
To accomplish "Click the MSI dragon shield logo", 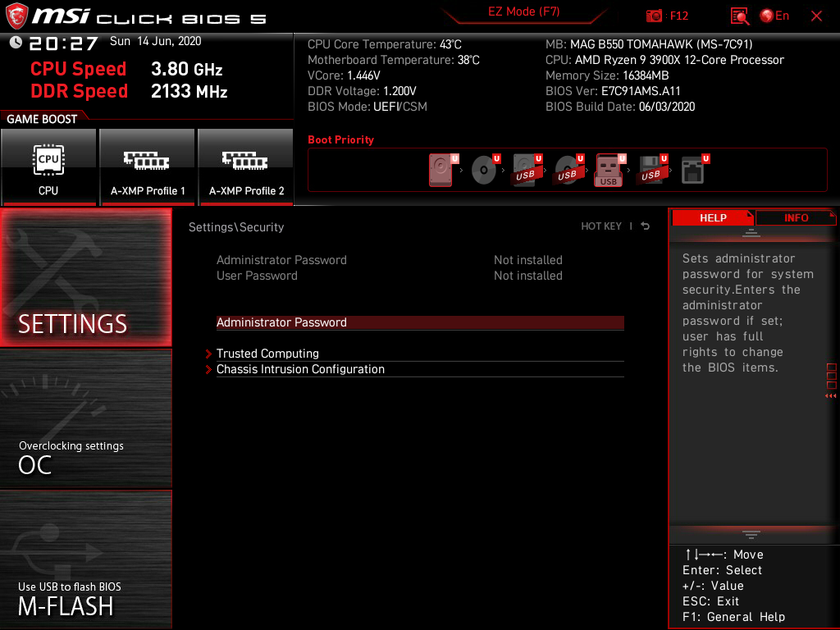I will pos(16,16).
